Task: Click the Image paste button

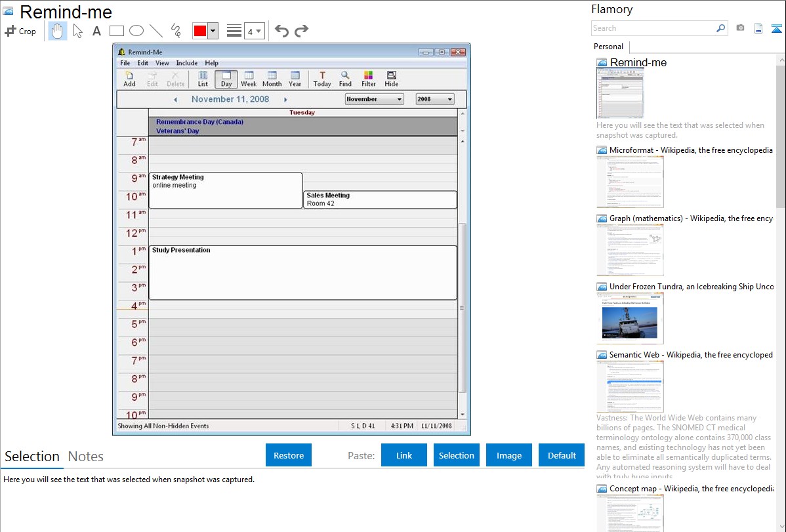Action: [508, 455]
